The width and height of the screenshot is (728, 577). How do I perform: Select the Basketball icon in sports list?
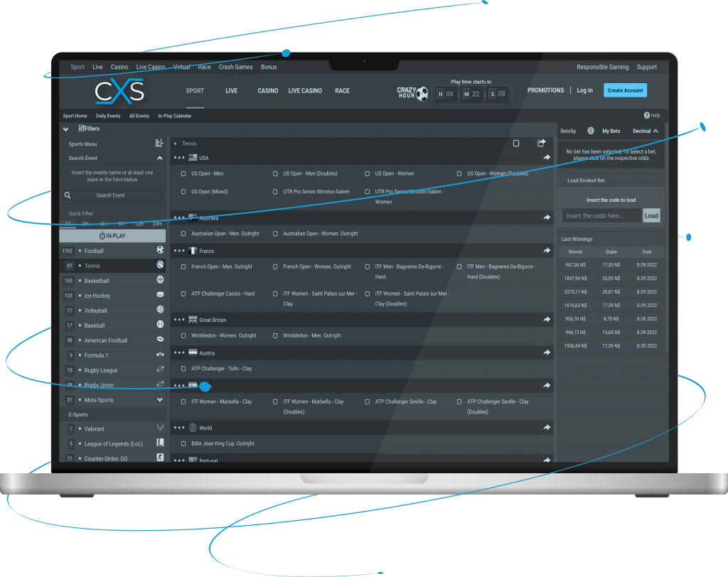tap(160, 281)
